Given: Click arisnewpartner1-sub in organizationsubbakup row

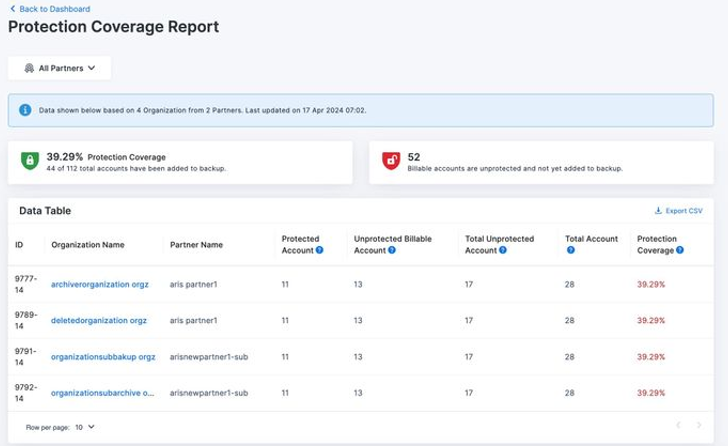Looking at the screenshot, I should point(209,357).
